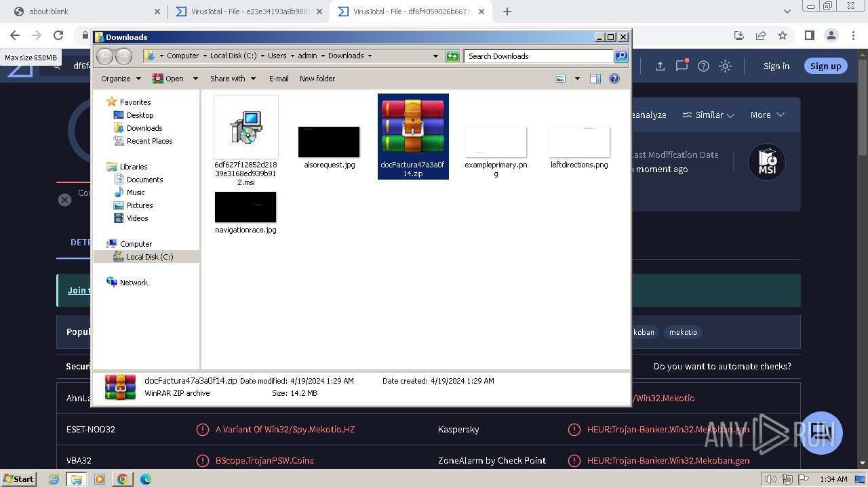Select Network in navigation pane
This screenshot has height=488, width=868.
(x=134, y=283)
